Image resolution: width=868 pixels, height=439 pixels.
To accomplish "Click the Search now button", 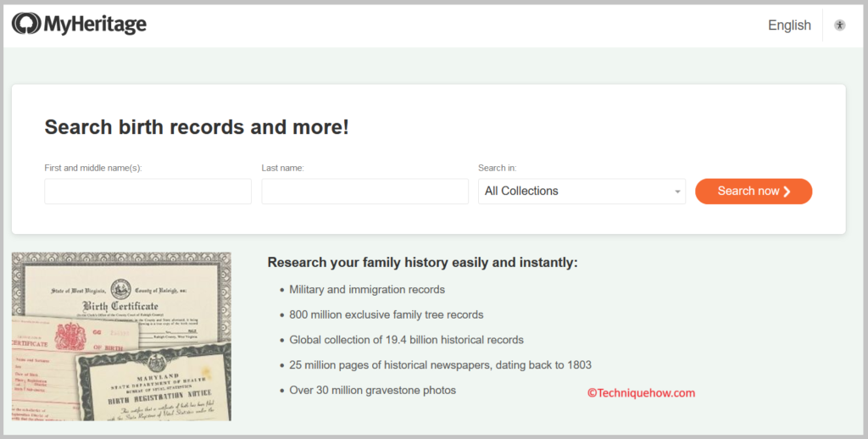I will pyautogui.click(x=754, y=191).
